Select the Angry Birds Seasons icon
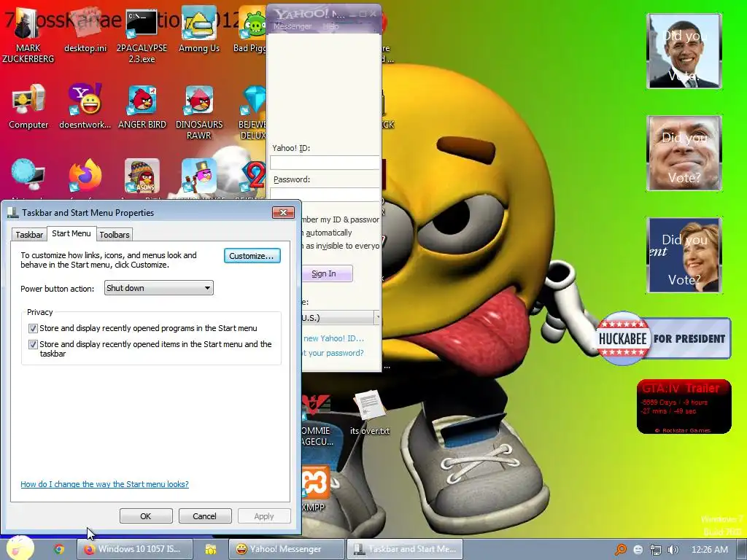 pos(142,177)
